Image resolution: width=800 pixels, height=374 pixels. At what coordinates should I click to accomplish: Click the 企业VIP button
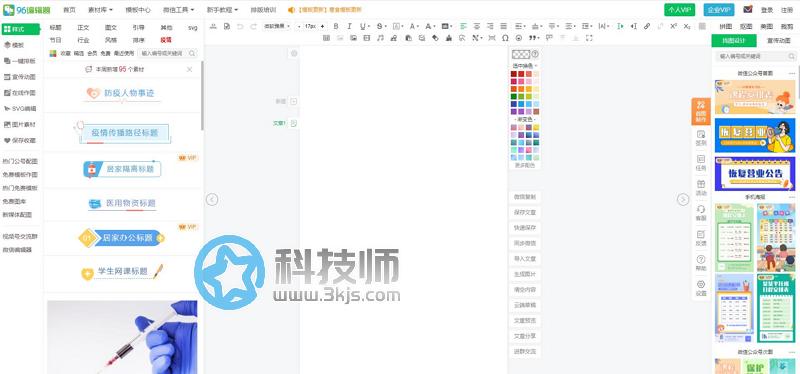(719, 10)
